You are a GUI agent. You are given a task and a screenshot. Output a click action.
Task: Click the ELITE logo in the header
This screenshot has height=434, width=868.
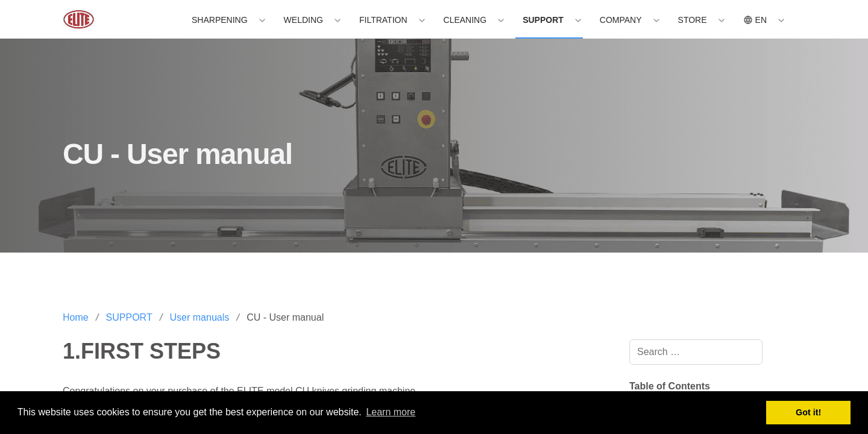[x=78, y=19]
